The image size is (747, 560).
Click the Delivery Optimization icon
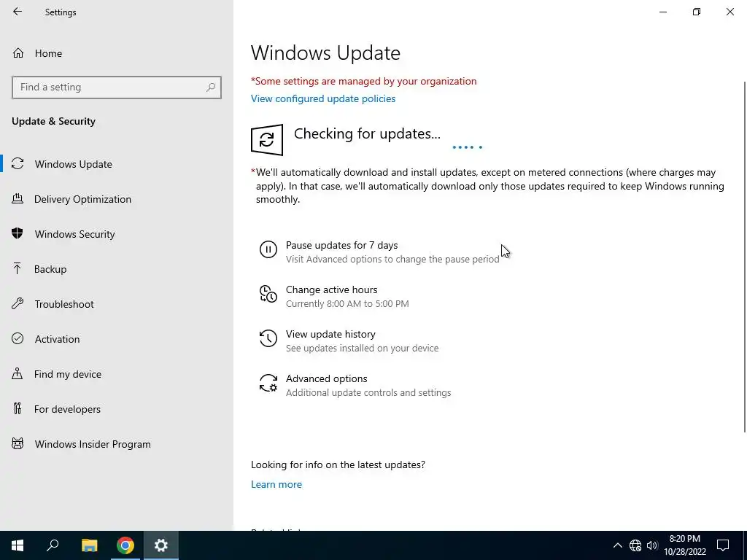click(x=18, y=198)
